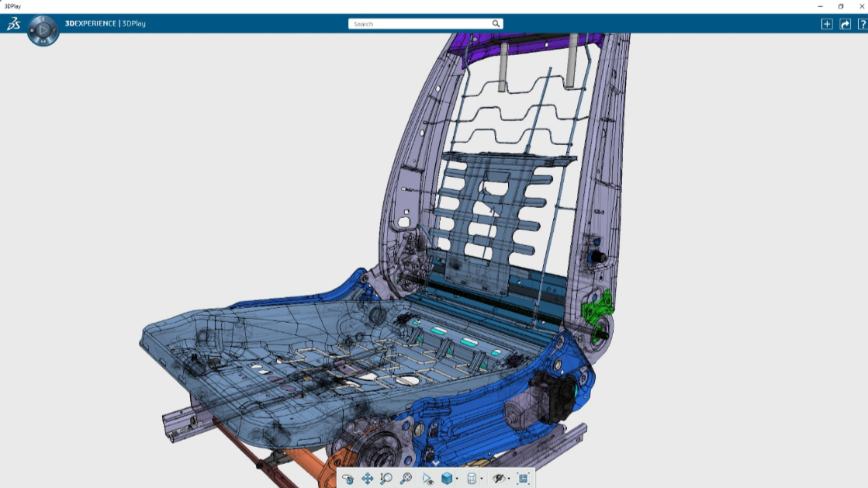Click the Dassault Systèmes 3DS logo
This screenshot has height=488, width=868.
click(13, 24)
